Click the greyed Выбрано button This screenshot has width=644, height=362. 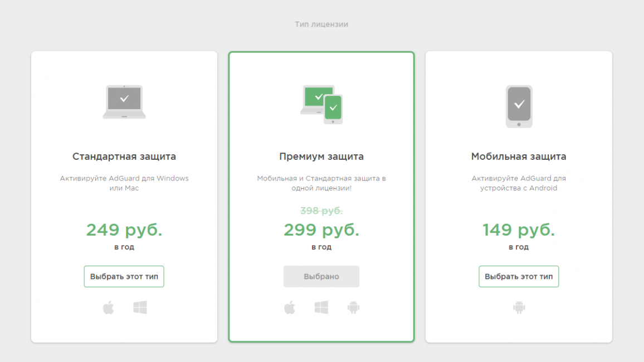tap(321, 276)
